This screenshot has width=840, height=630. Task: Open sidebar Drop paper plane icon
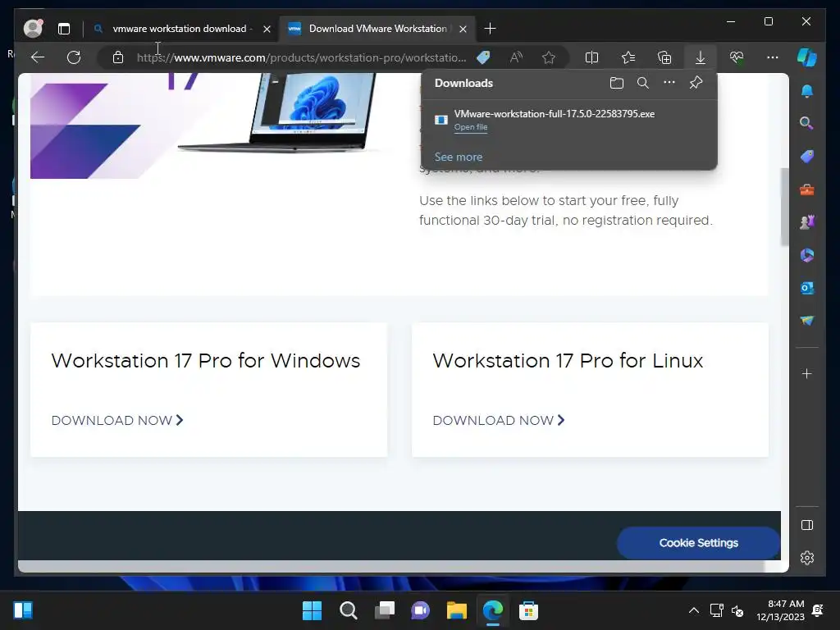pos(807,321)
